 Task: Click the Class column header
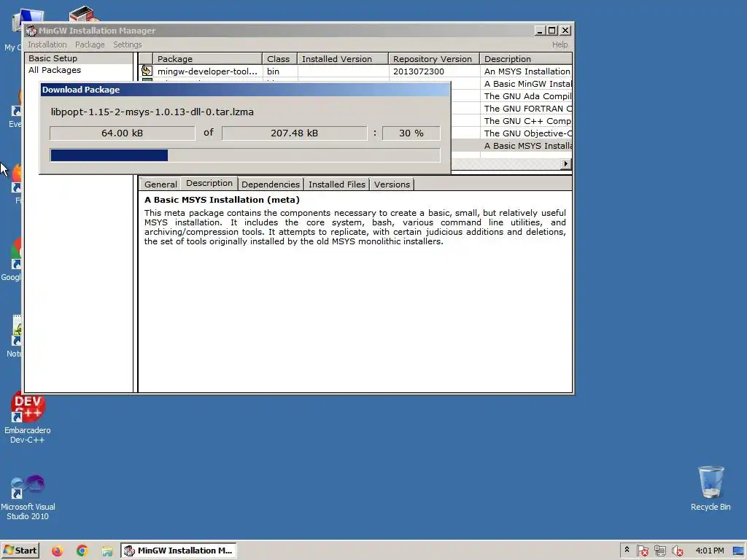tap(279, 58)
